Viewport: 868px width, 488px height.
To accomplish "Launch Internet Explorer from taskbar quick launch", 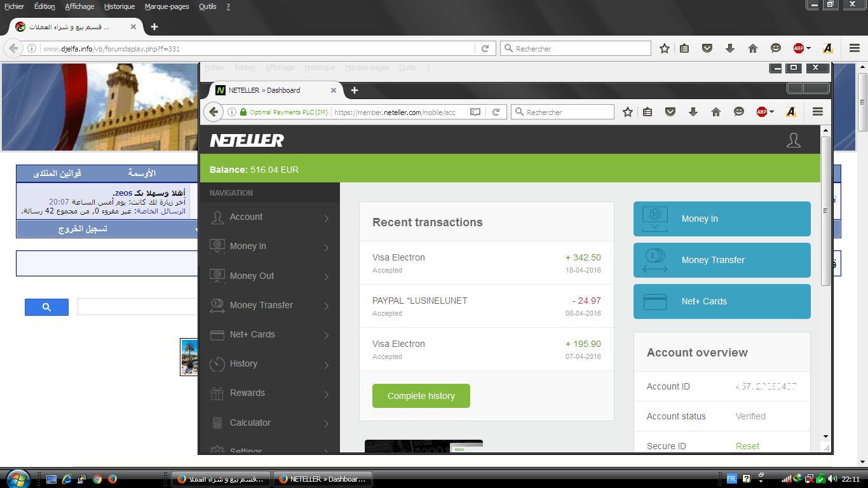I will (x=67, y=479).
